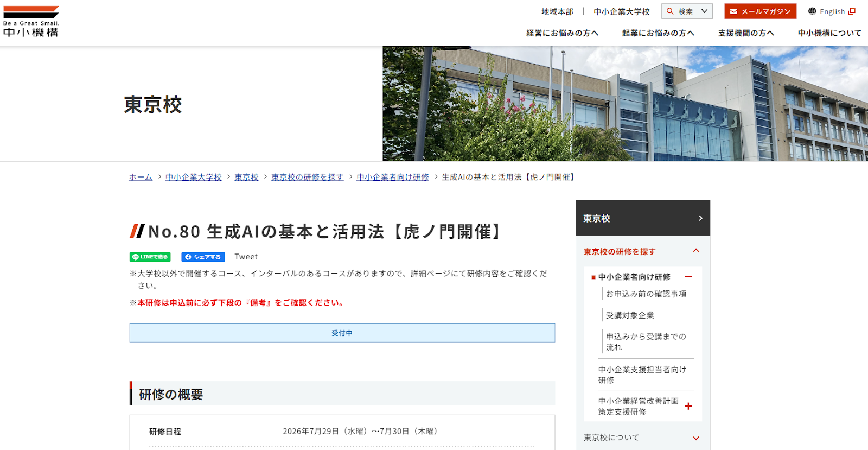Screen dimensions: 868x450
Task: Click the Tweet link
Action: 246,257
